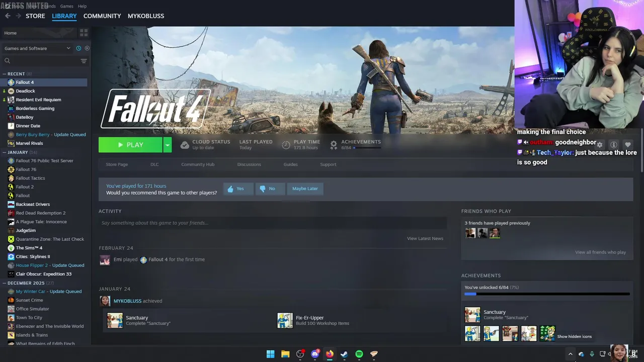
Task: Select Cities: Skylines II in library
Action: (33, 256)
